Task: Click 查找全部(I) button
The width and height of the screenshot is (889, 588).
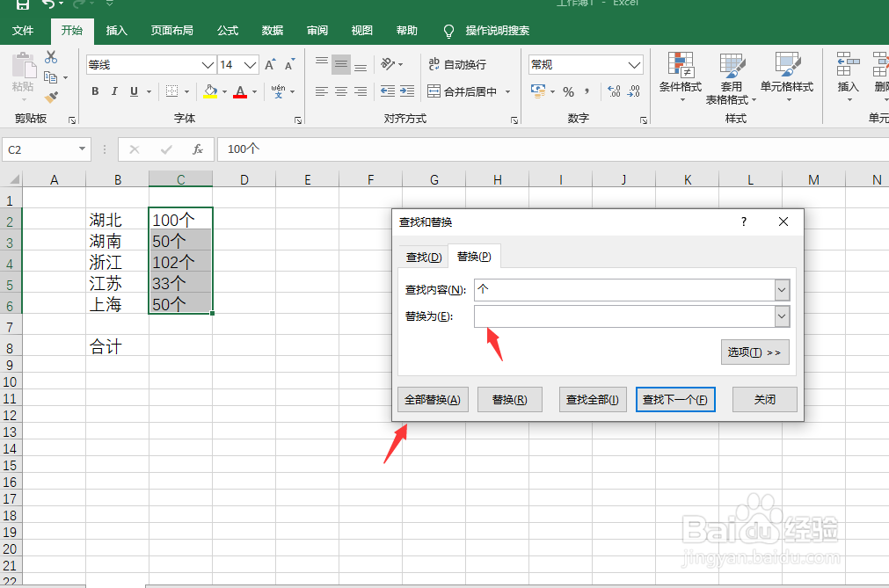Action: (593, 399)
